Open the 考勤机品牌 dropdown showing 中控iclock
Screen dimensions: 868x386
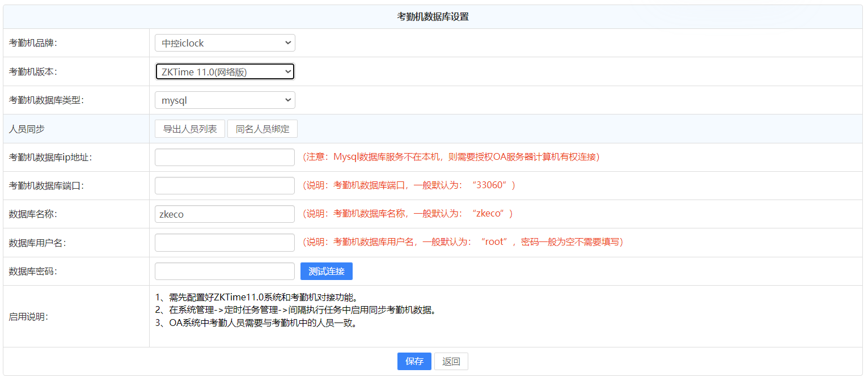[225, 43]
